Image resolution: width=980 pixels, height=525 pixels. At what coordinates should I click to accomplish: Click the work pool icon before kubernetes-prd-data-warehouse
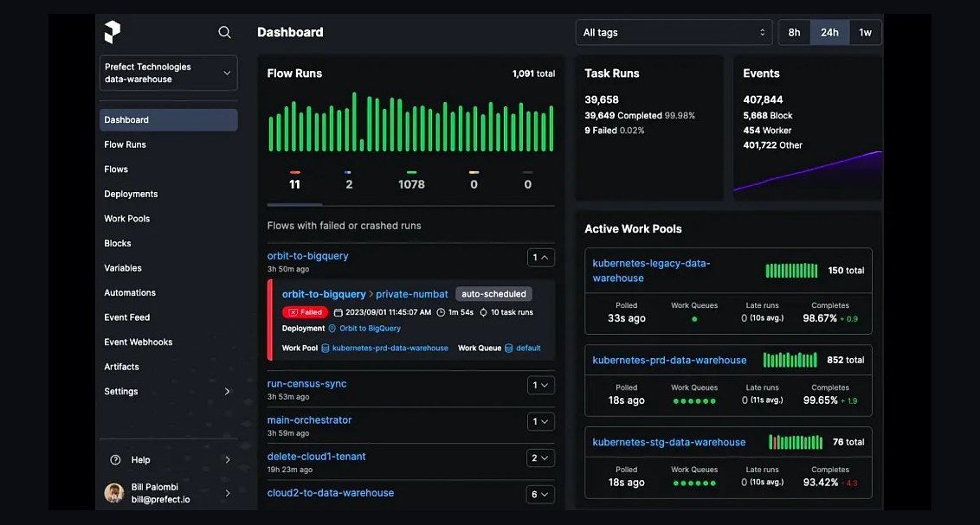(325, 349)
